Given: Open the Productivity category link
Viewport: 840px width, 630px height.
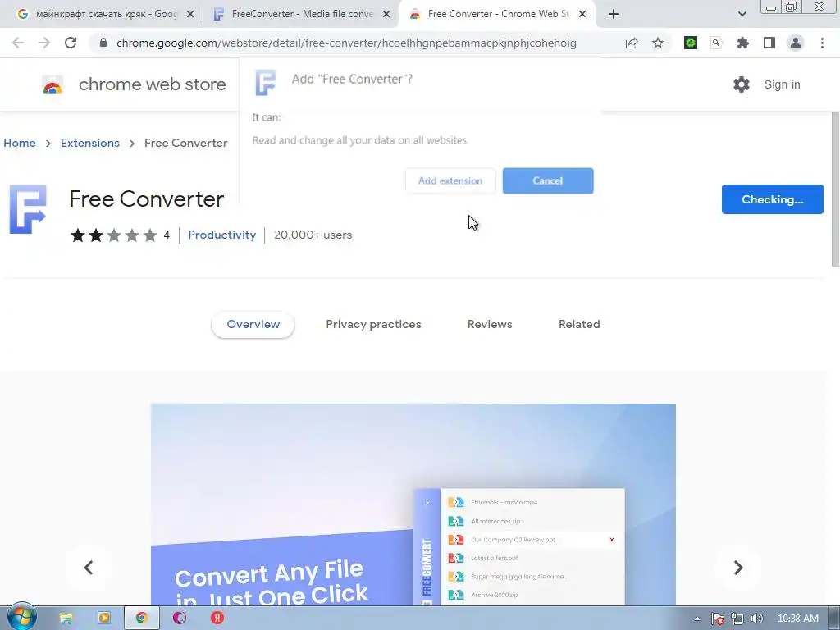Looking at the screenshot, I should pos(221,235).
